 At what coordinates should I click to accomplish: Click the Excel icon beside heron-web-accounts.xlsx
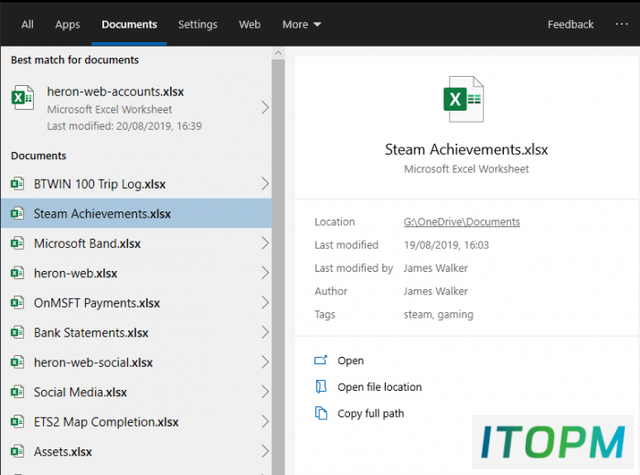pyautogui.click(x=22, y=98)
